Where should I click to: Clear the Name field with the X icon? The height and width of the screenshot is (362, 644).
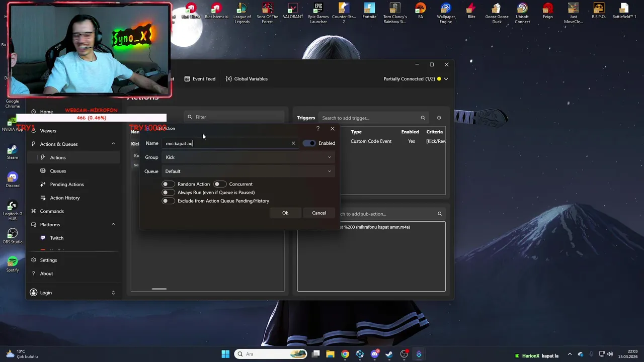(x=293, y=143)
